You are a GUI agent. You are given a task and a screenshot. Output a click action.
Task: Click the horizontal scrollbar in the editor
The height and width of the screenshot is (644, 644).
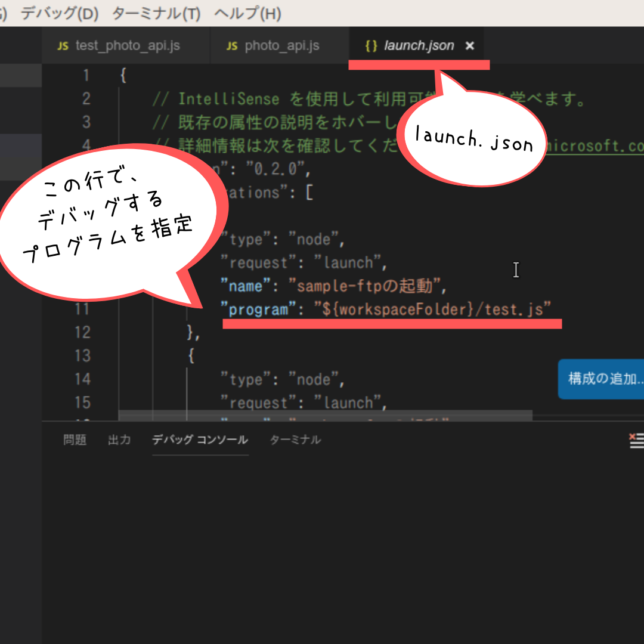pos(326,415)
